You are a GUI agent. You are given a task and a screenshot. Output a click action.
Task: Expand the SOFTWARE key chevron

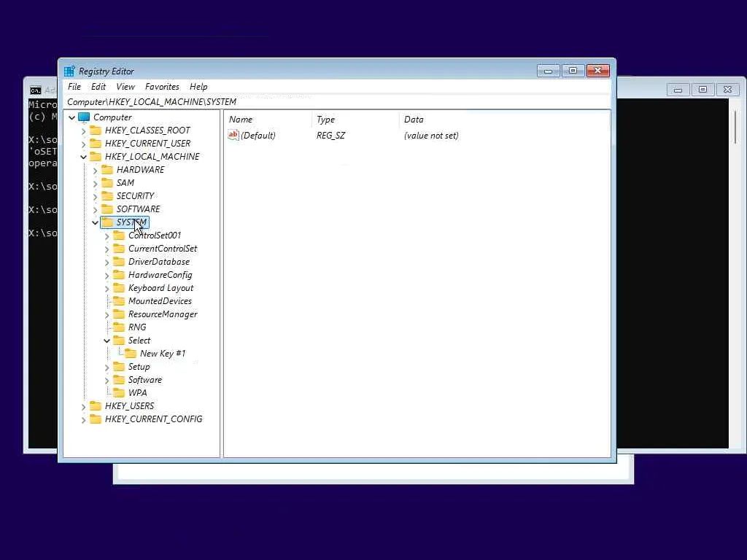[x=95, y=209]
